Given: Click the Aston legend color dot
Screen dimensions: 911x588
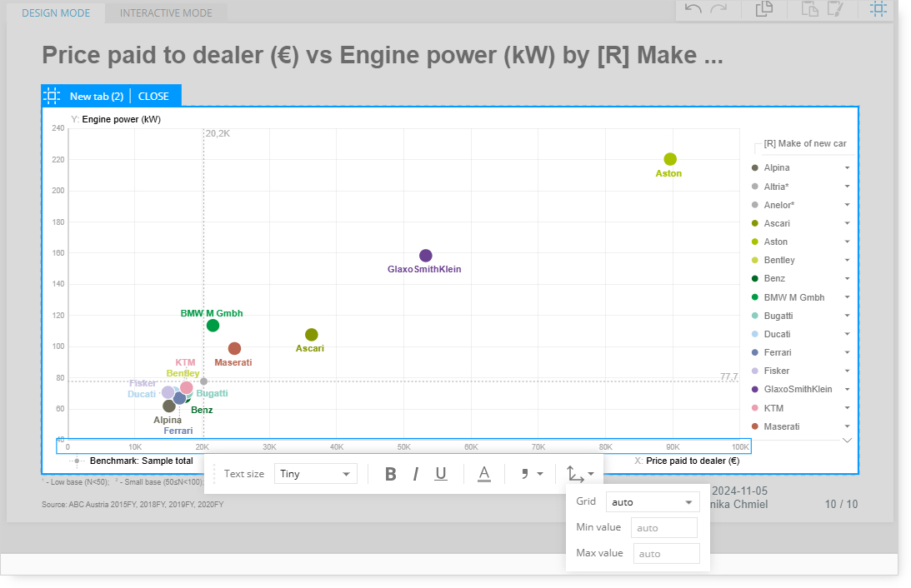Looking at the screenshot, I should [754, 242].
